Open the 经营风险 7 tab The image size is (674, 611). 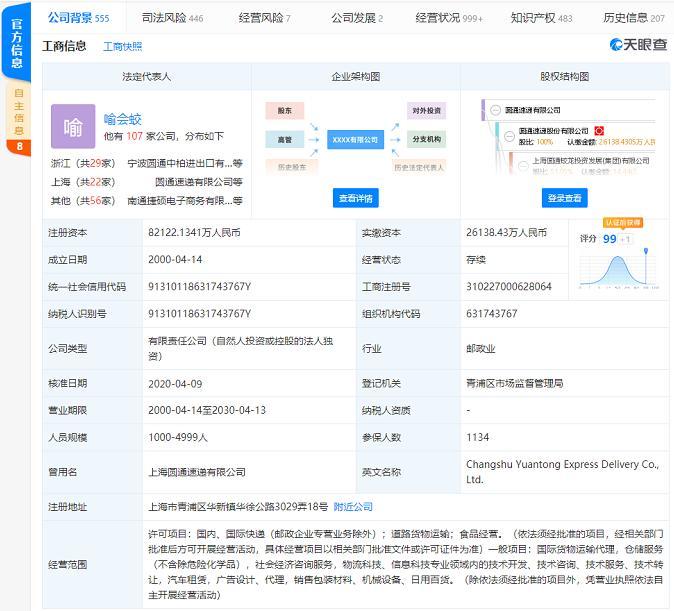click(264, 18)
